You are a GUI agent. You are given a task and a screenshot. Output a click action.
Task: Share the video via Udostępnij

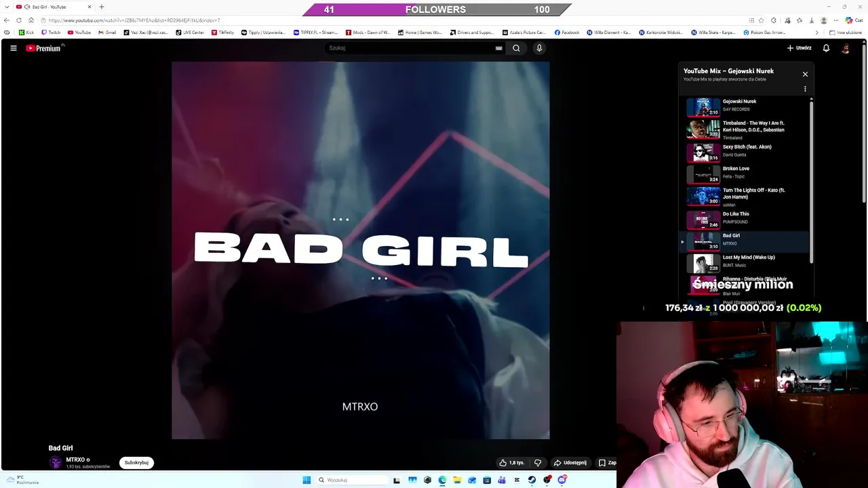point(570,463)
